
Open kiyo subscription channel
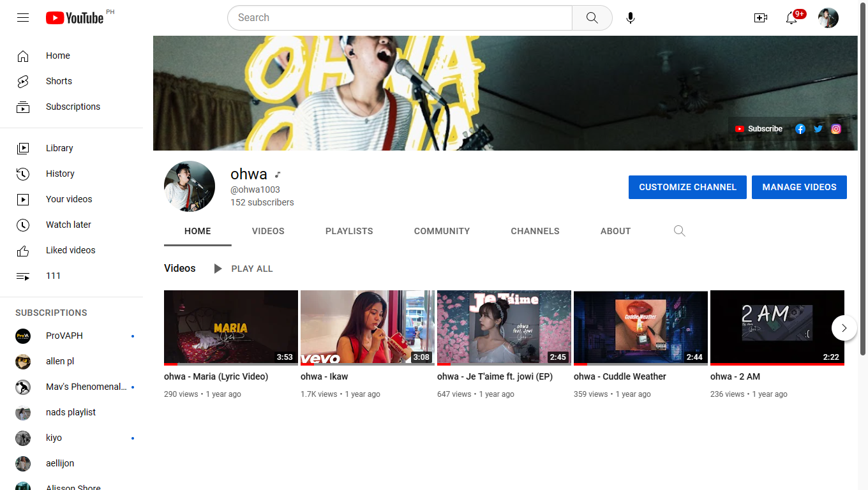[x=71, y=438]
